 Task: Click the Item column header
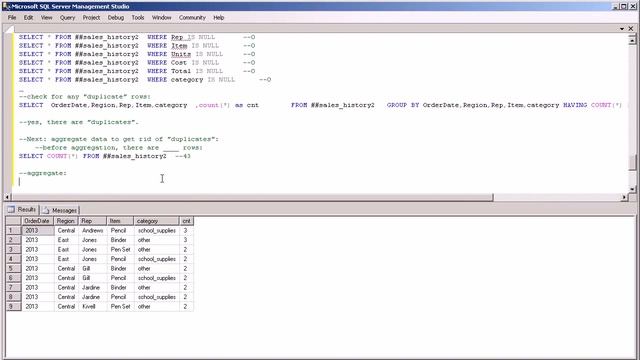(120, 221)
